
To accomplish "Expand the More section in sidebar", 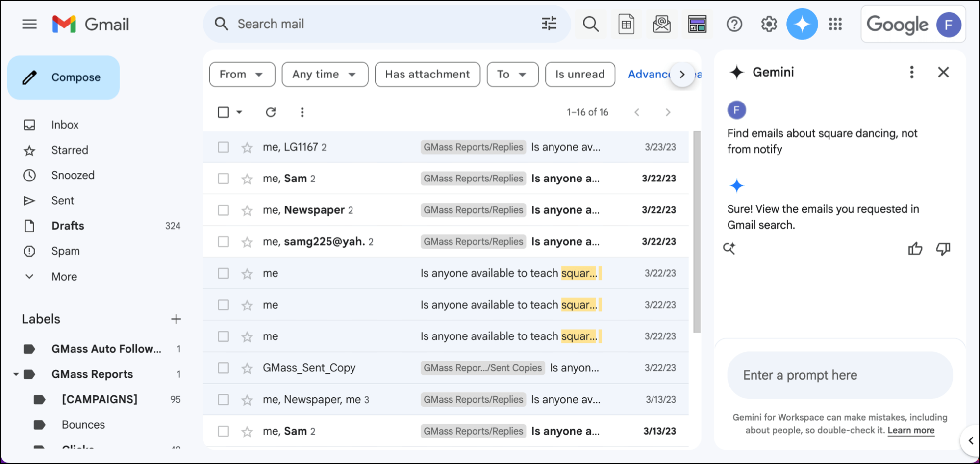I will click(x=64, y=277).
